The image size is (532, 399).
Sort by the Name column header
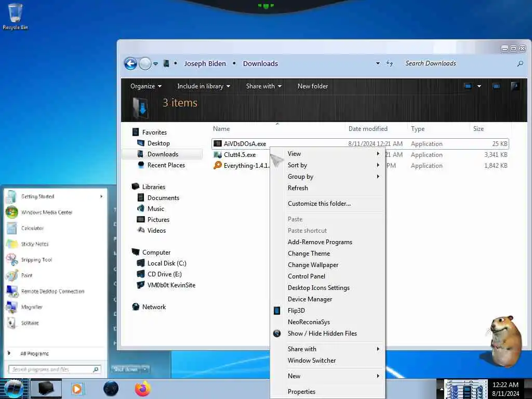coord(221,129)
